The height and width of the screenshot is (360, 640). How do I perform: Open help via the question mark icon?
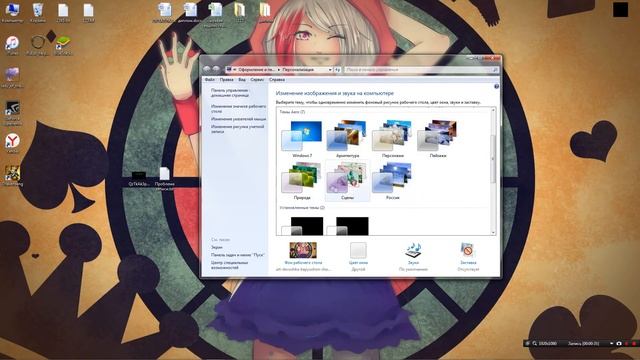click(496, 87)
